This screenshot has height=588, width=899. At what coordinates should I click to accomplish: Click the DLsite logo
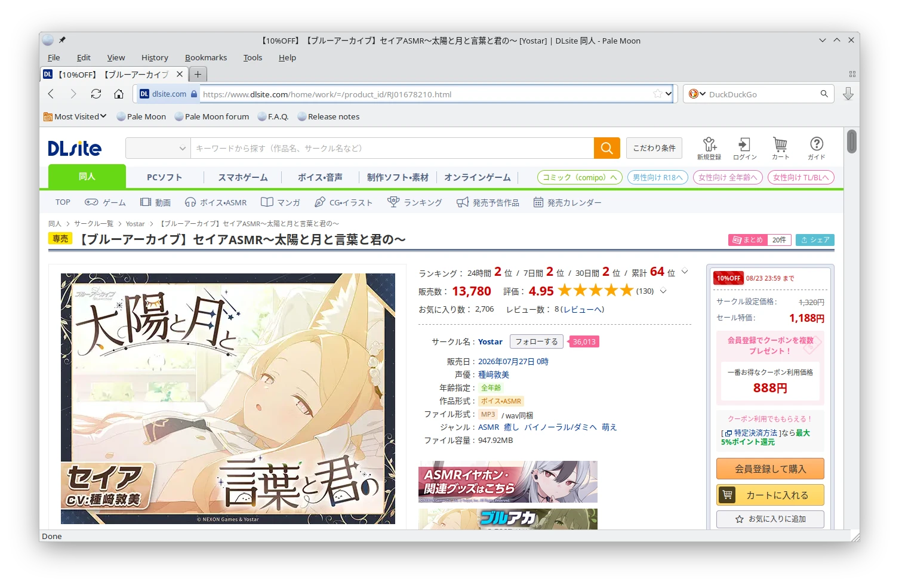pyautogui.click(x=75, y=148)
